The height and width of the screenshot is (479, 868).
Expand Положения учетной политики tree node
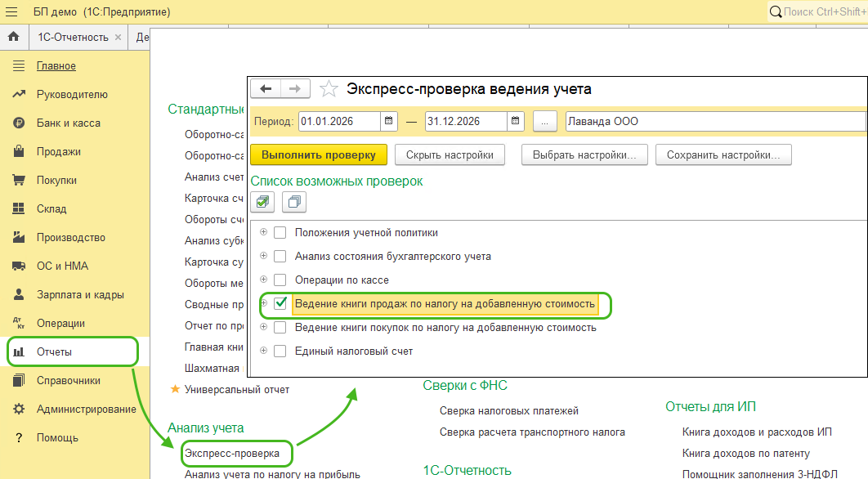coord(263,232)
